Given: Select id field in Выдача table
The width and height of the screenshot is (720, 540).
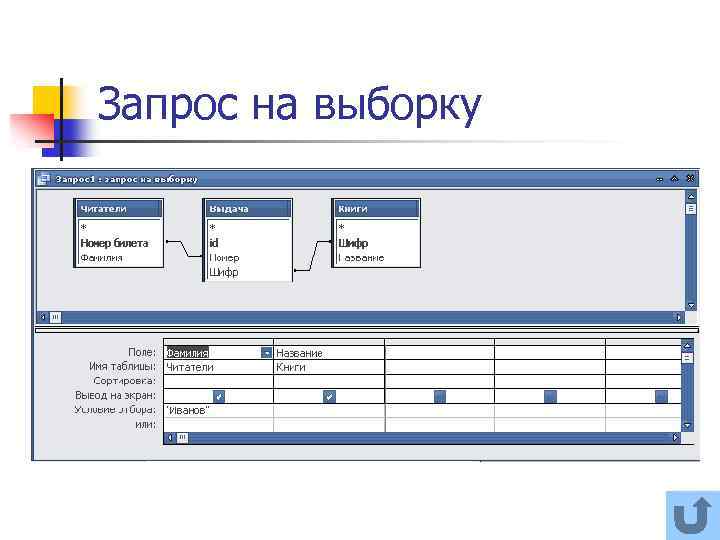Looking at the screenshot, I should (x=214, y=243).
